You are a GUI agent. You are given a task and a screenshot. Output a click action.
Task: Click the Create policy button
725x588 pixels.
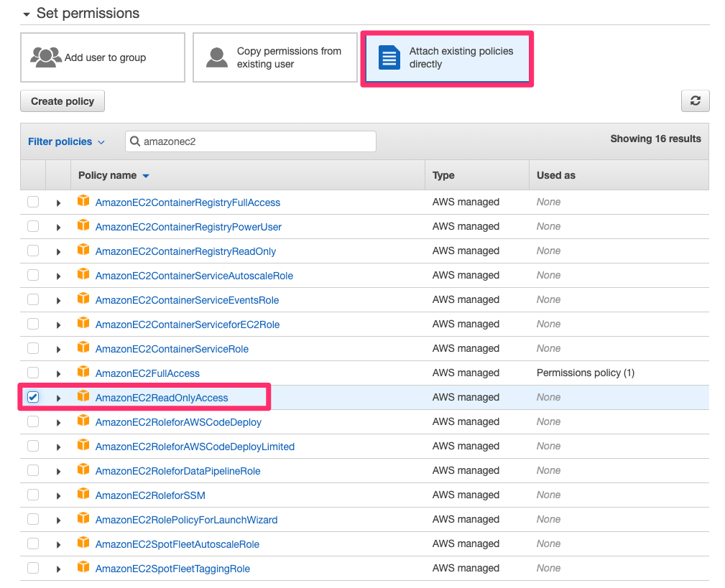62,101
